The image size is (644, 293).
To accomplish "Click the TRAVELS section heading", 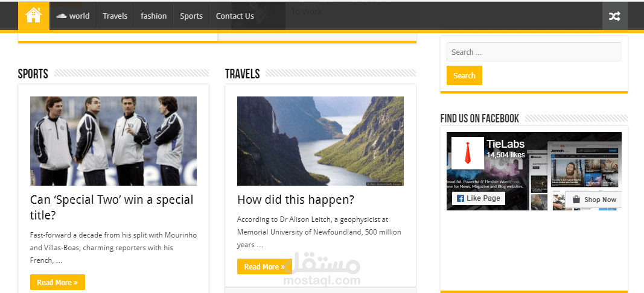I will tap(242, 74).
